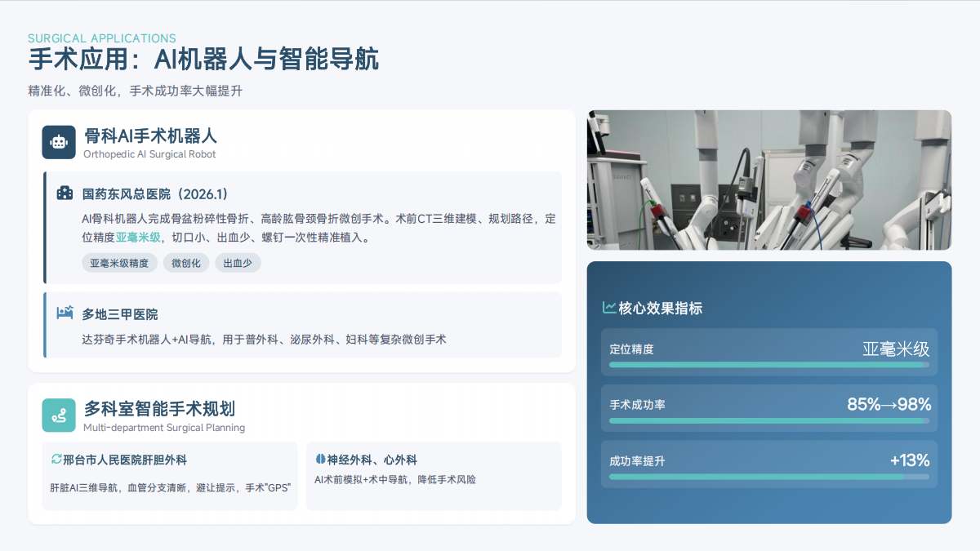Select the 神经外科、心外科 card
Screen dimensions: 980x551
point(434,476)
